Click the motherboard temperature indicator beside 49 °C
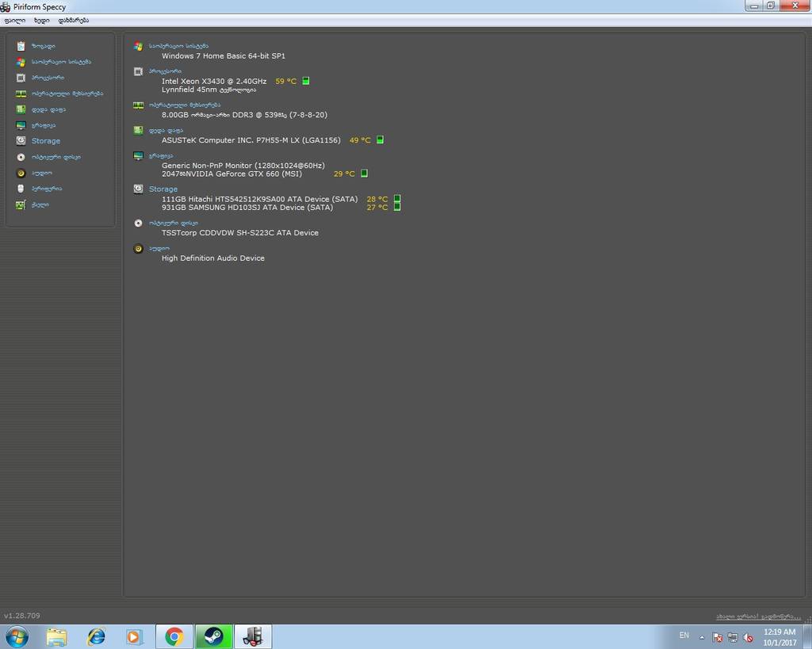This screenshot has height=649, width=812. coord(380,139)
